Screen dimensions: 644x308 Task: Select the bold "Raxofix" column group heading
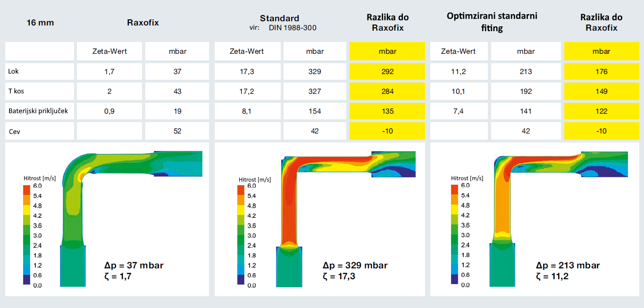pyautogui.click(x=143, y=23)
